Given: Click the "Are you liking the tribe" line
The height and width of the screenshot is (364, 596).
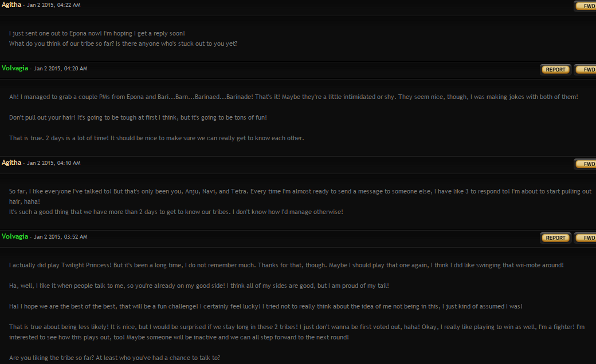Looking at the screenshot, I should (115, 358).
